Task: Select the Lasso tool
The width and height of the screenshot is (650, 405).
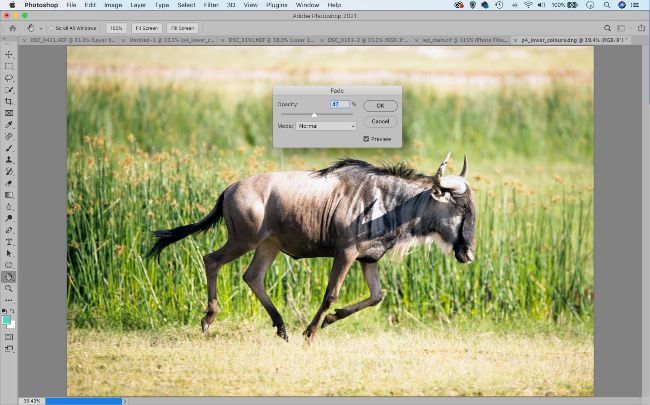Action: point(9,78)
